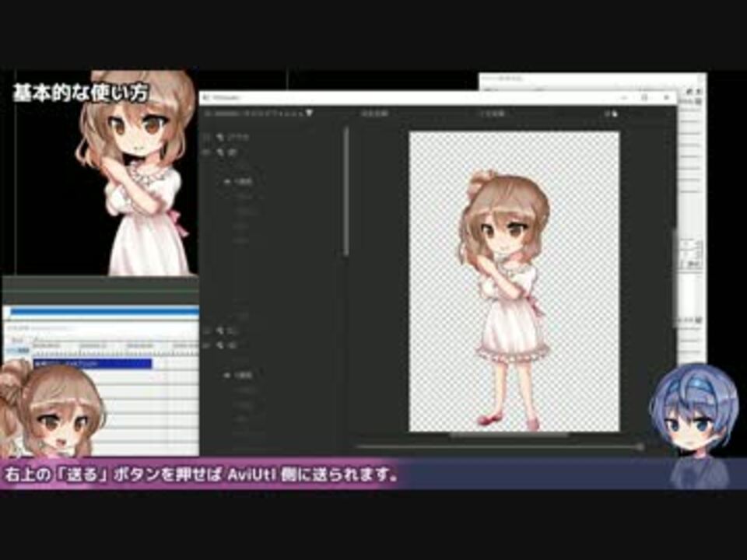Toggle visibility of the fourth top-level layer row
The height and width of the screenshot is (560, 747).
pos(207,345)
